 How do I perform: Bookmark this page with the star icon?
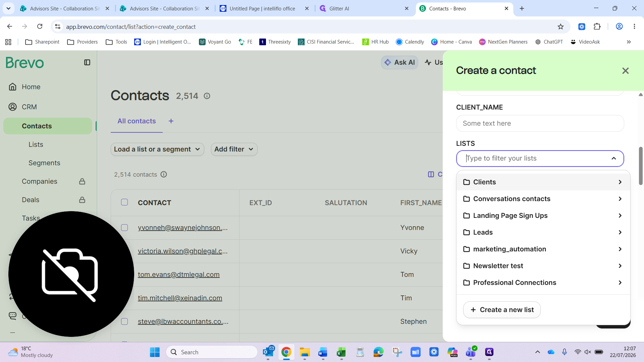560,26
